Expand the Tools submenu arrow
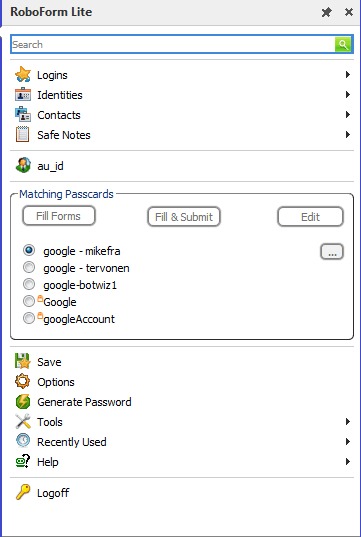The width and height of the screenshot is (361, 537). pos(348,421)
